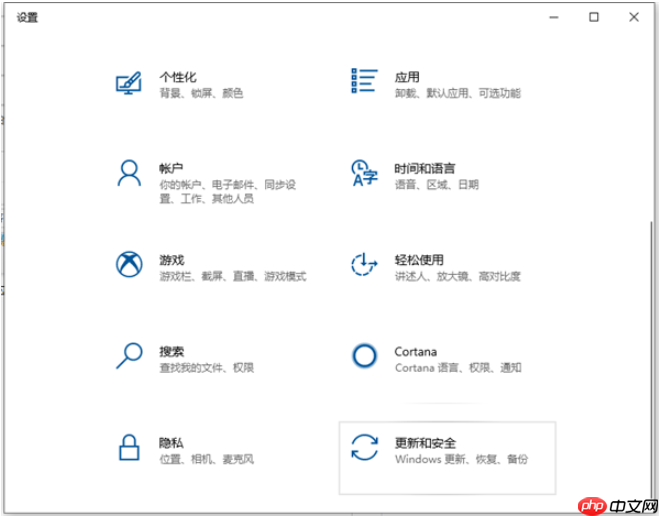Open the 更新和安全 title text
Screen dimensions: 659x516
[424, 441]
